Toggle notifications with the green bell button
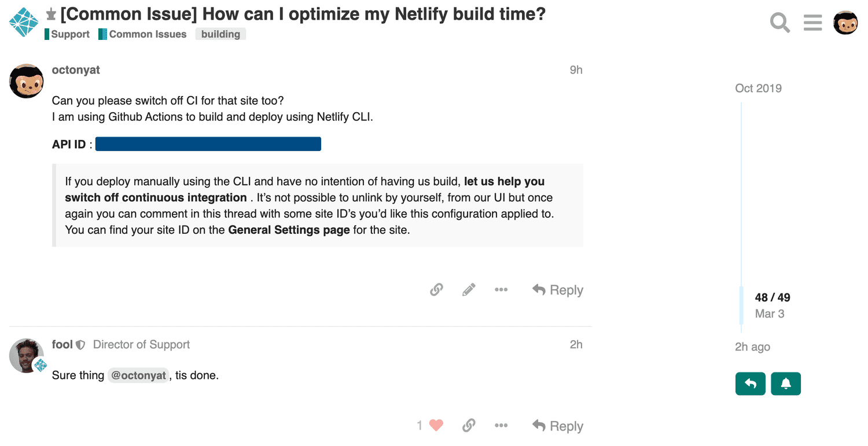This screenshot has width=868, height=446. [x=786, y=384]
